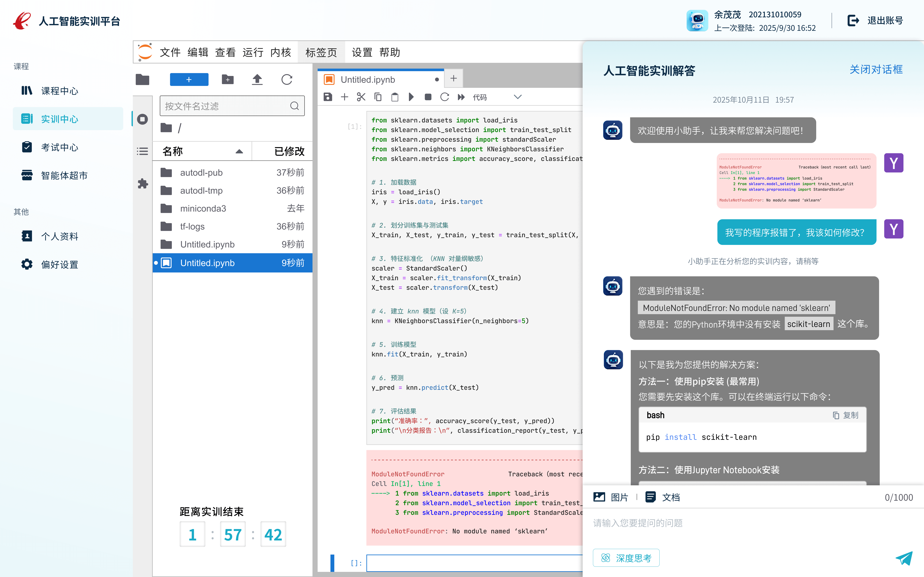
Task: Save the notebook with the save icon
Action: [x=328, y=97]
